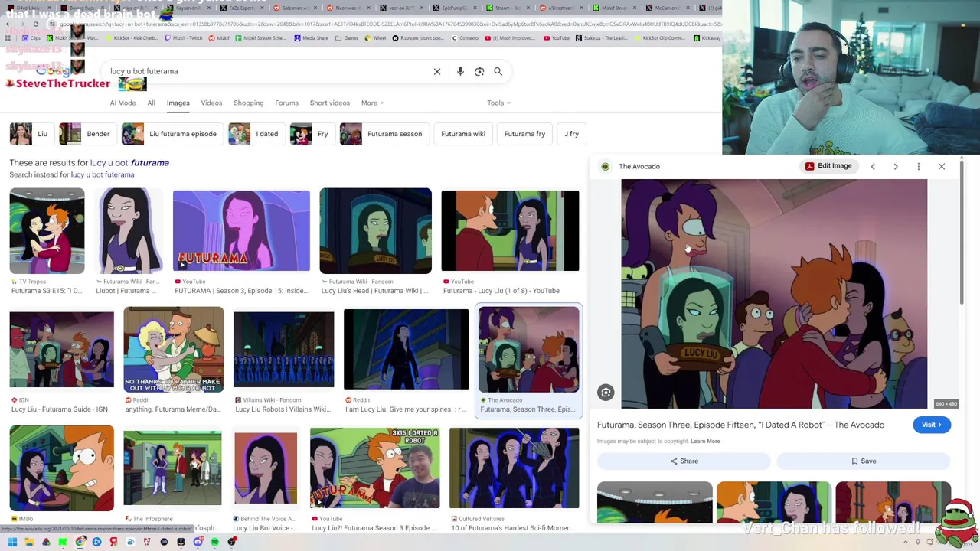Screen dimensions: 980x551
Task: Open the Google Lens icon on the preview image
Action: point(606,393)
